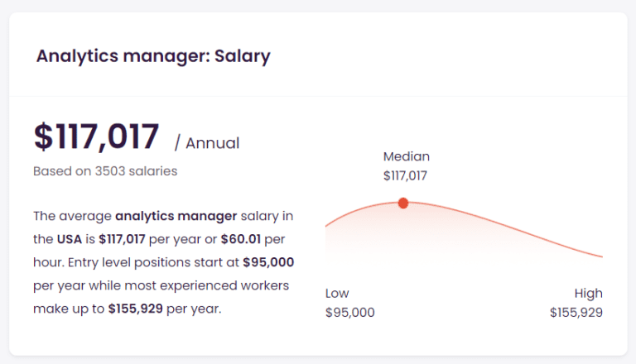
Task: Click bold $95,000 in the description paragraph
Action: click(x=268, y=262)
